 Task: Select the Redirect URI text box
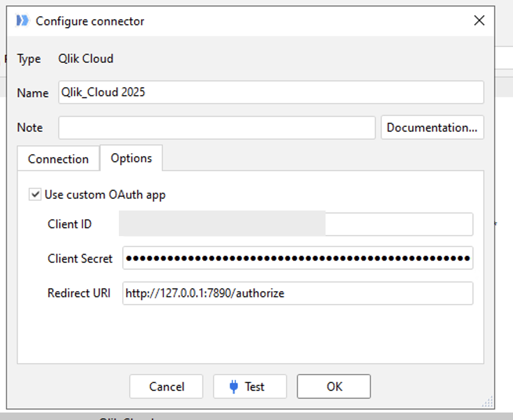(297, 293)
